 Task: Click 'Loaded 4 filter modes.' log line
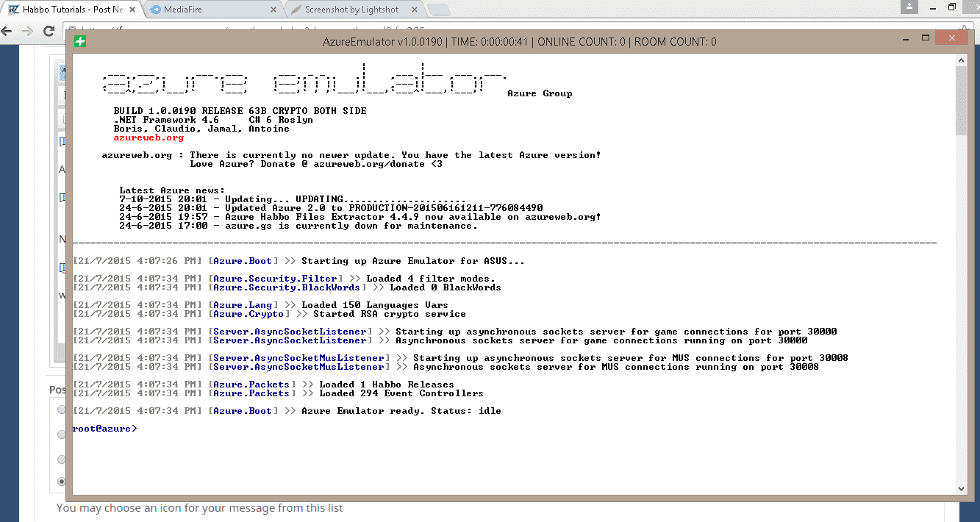[x=284, y=279]
